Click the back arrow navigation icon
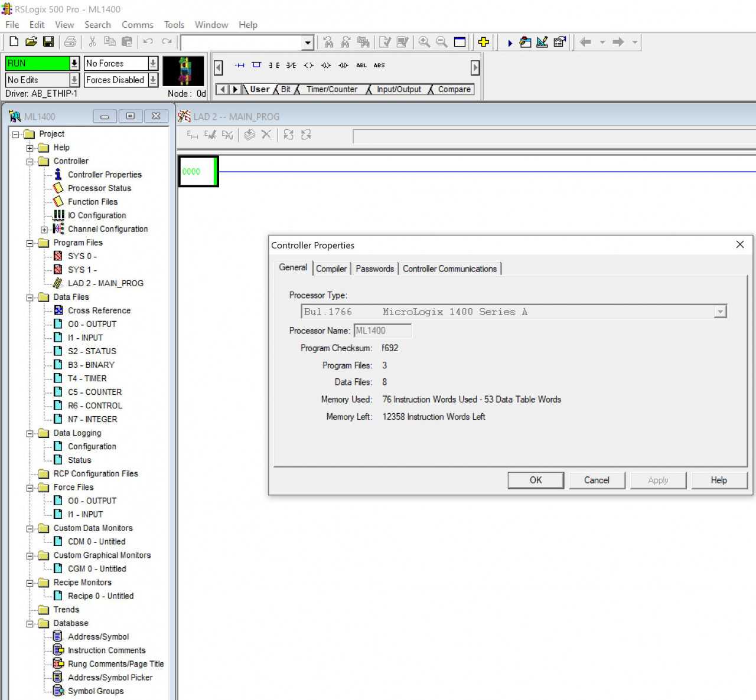Viewport: 756px width, 700px height. (585, 42)
